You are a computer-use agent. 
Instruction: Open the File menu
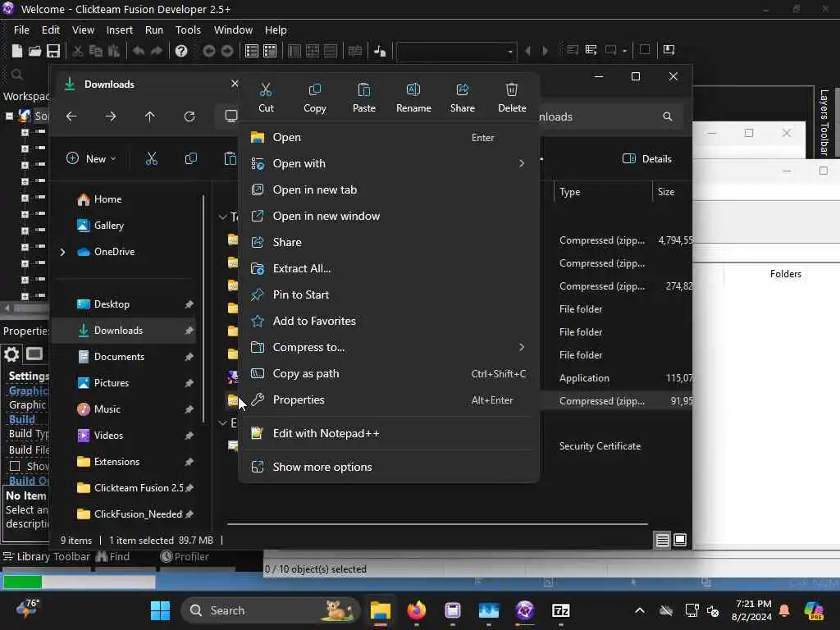coord(21,30)
